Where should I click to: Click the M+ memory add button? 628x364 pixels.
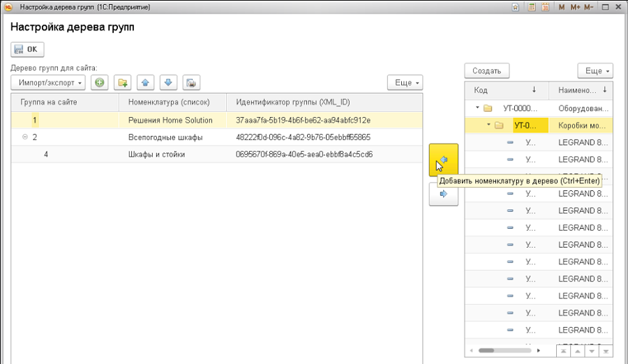pyautogui.click(x=575, y=7)
